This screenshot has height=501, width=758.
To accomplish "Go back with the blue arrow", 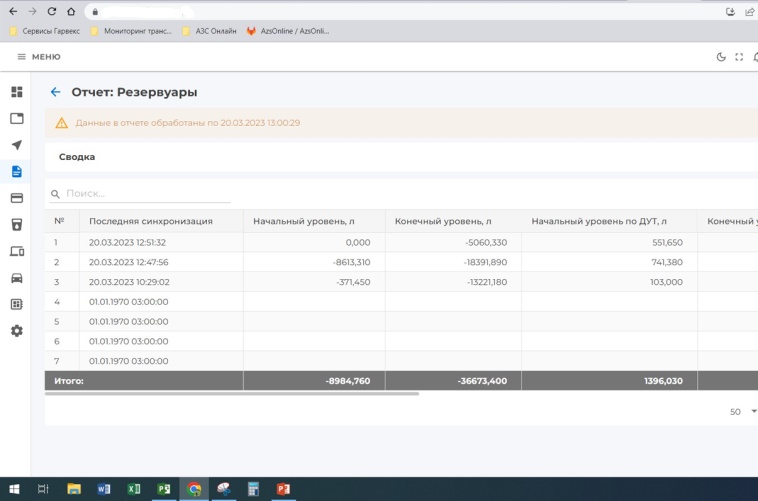I will (55, 92).
